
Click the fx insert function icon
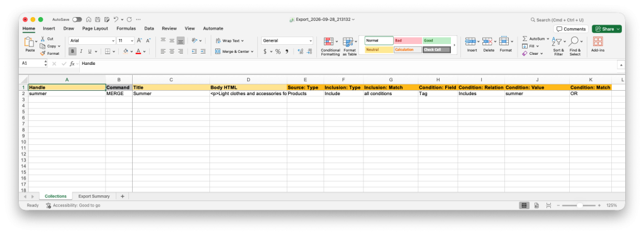coord(72,64)
